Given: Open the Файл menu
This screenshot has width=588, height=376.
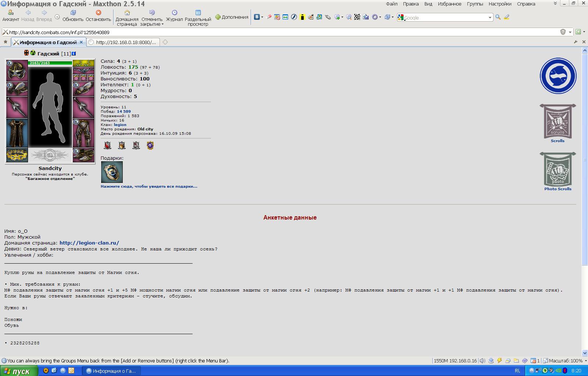Looking at the screenshot, I should pyautogui.click(x=391, y=4).
